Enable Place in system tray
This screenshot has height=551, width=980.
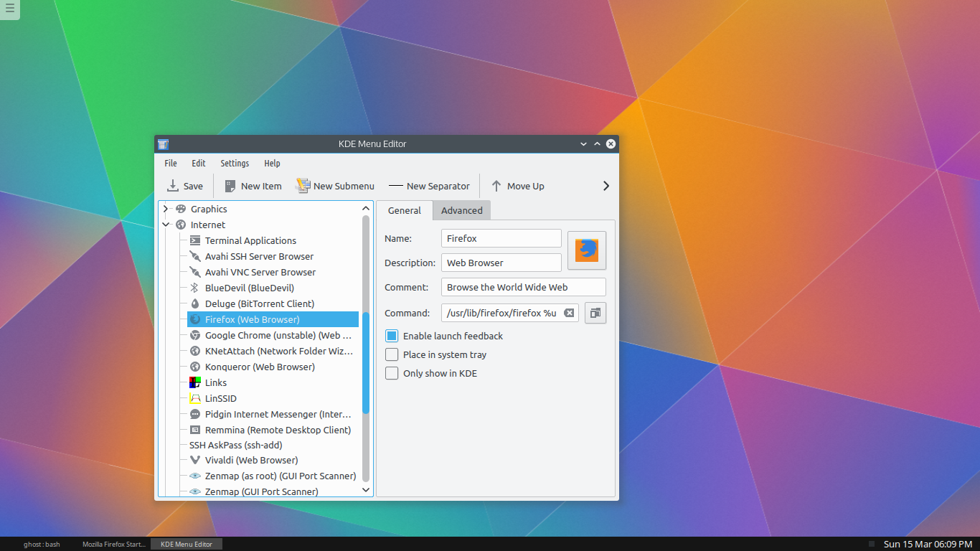tap(392, 354)
